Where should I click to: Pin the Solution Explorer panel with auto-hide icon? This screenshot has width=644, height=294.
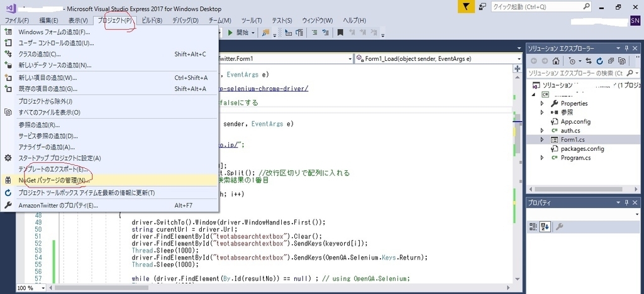click(627, 48)
